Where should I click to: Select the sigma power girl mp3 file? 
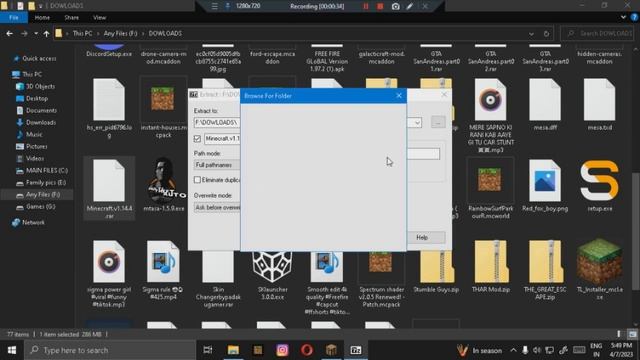(x=109, y=273)
